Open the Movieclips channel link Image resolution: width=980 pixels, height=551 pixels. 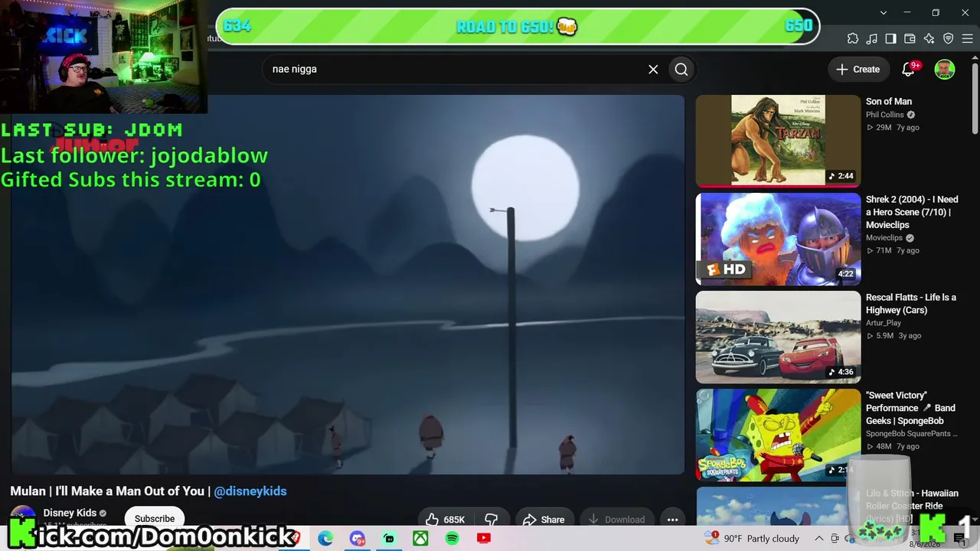coord(884,238)
